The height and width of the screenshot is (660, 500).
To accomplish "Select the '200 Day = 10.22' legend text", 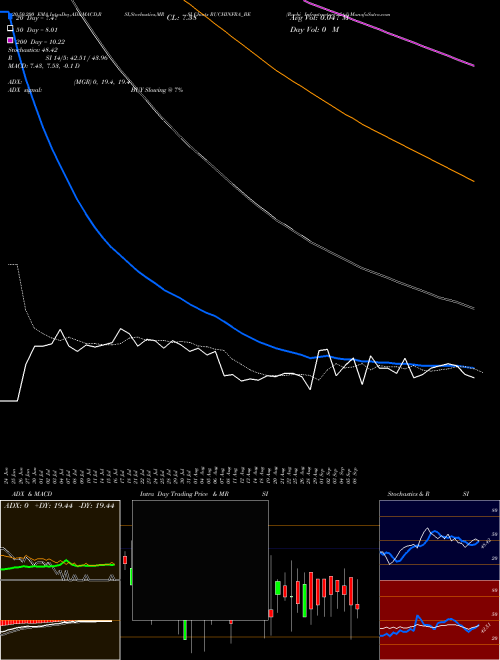I will point(40,42).
